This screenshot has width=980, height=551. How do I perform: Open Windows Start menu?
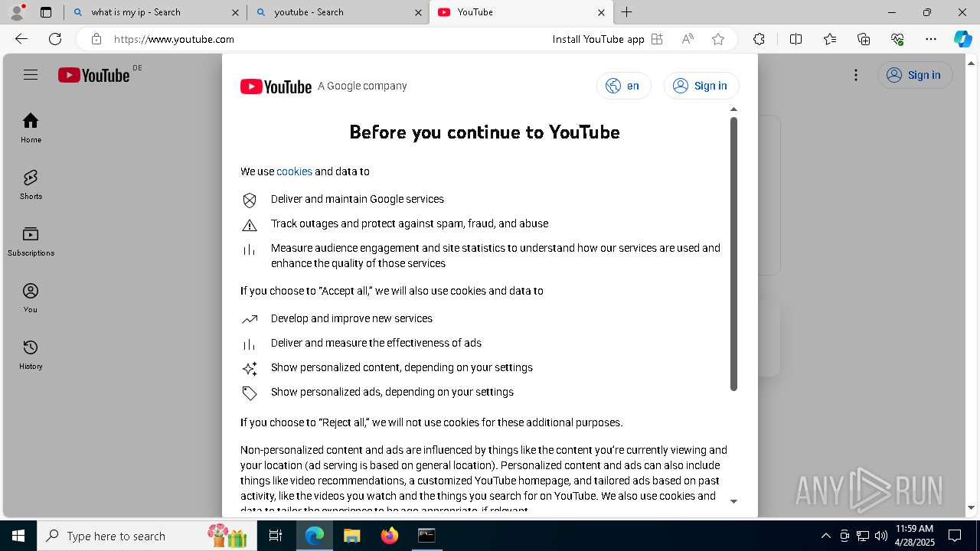coord(18,536)
